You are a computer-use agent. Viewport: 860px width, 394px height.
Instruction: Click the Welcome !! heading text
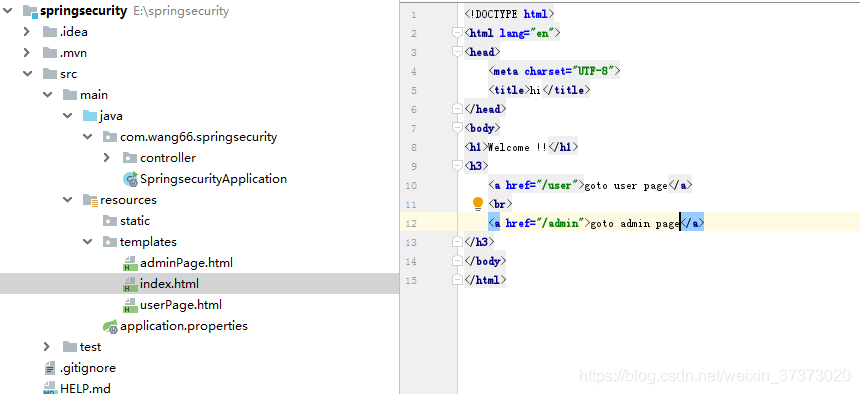click(517, 148)
